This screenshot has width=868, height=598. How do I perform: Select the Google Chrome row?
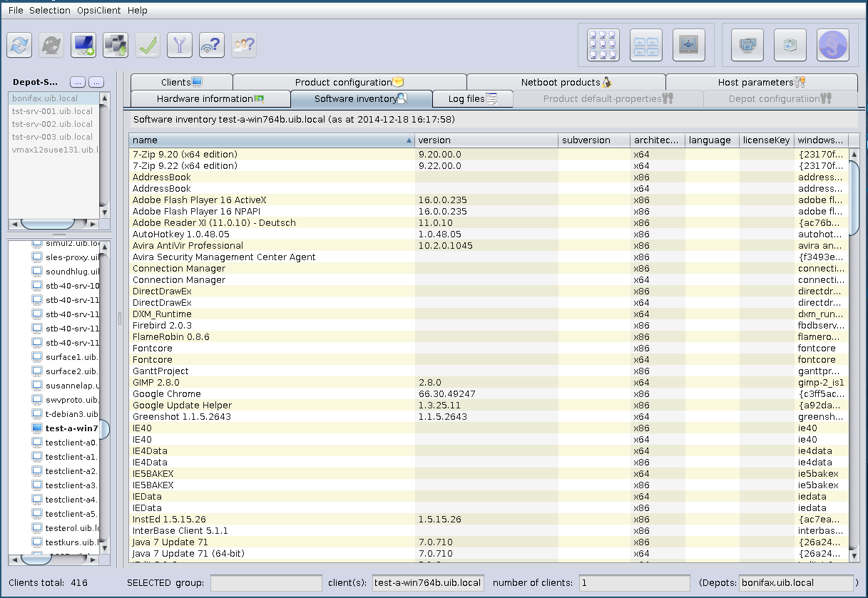click(x=489, y=394)
